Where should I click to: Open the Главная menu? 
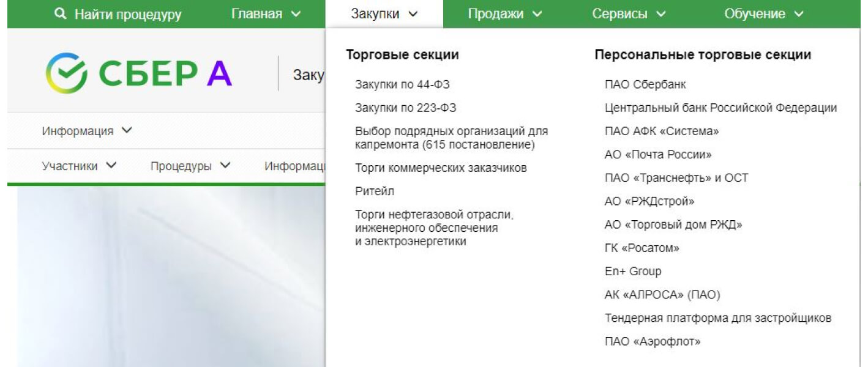[x=266, y=13]
